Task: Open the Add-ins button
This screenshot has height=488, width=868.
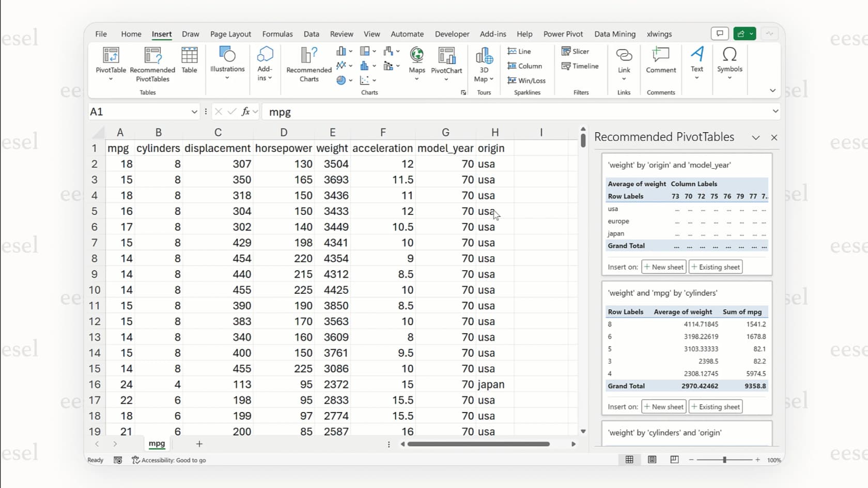Action: (265, 63)
